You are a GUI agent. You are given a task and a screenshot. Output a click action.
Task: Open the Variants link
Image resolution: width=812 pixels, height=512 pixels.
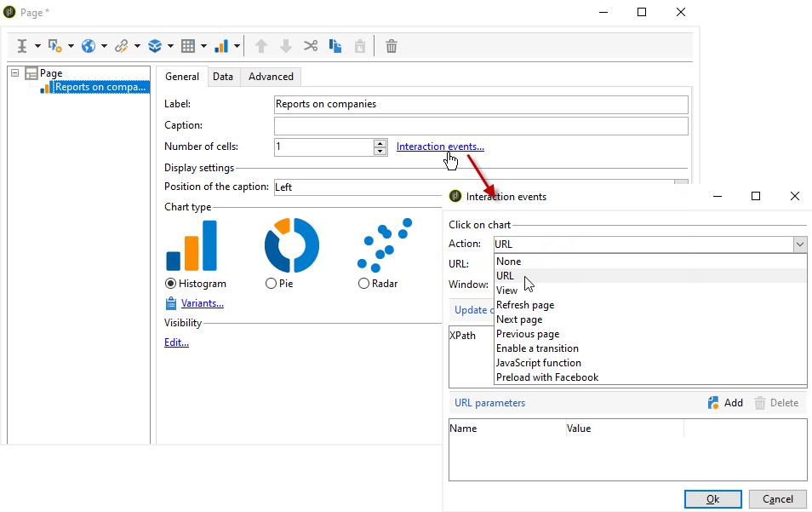203,303
